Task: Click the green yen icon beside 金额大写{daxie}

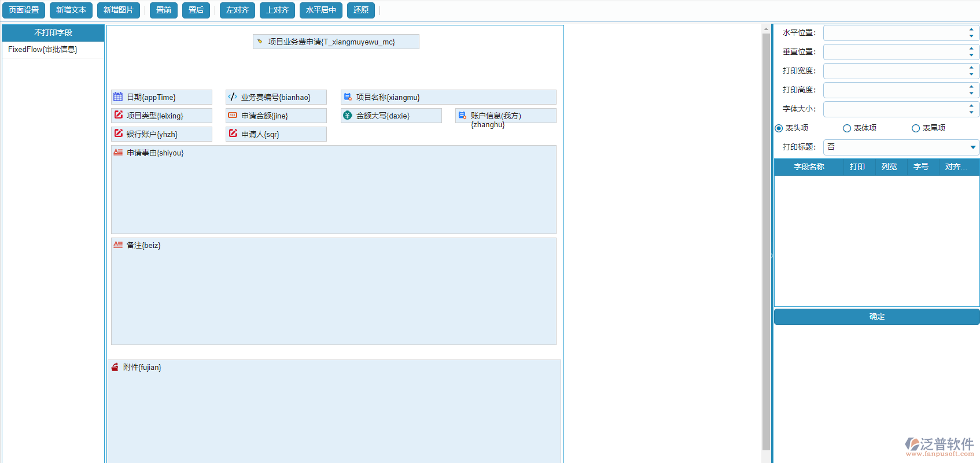Action: click(348, 116)
